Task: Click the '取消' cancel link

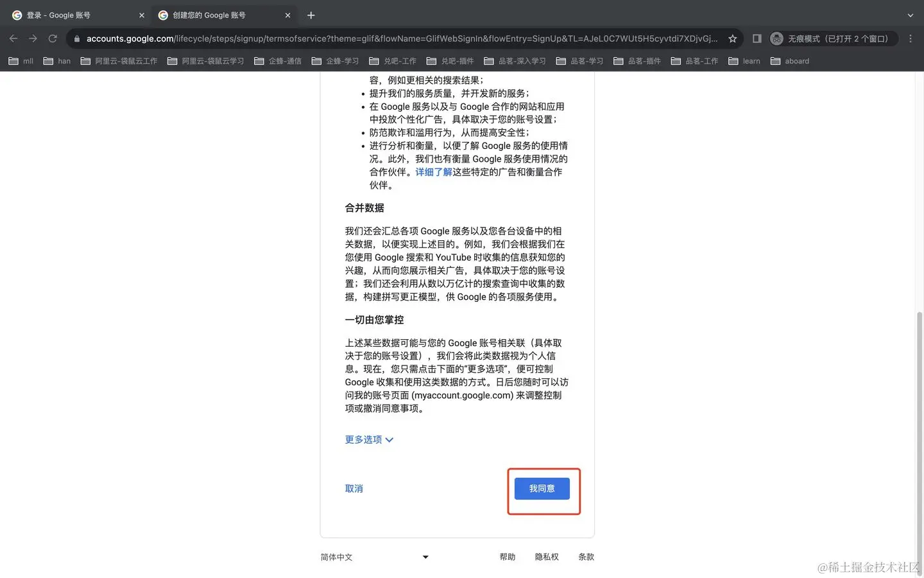Action: pos(354,489)
